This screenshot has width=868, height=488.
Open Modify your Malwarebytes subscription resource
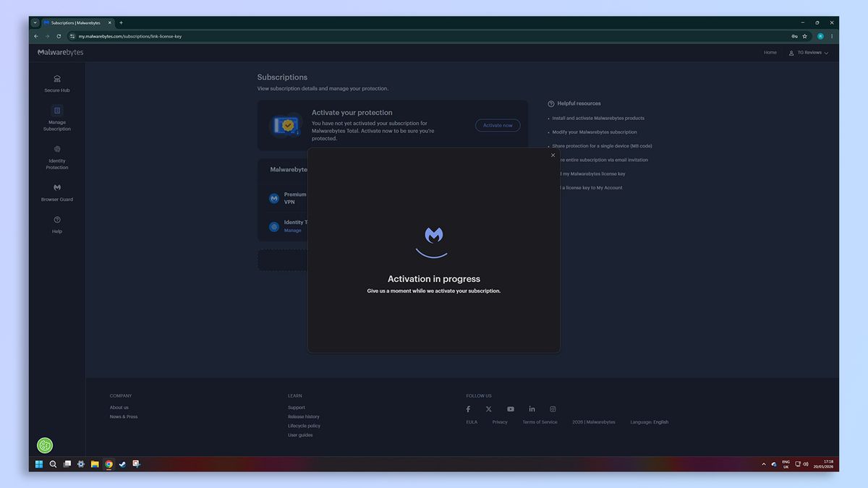(595, 132)
